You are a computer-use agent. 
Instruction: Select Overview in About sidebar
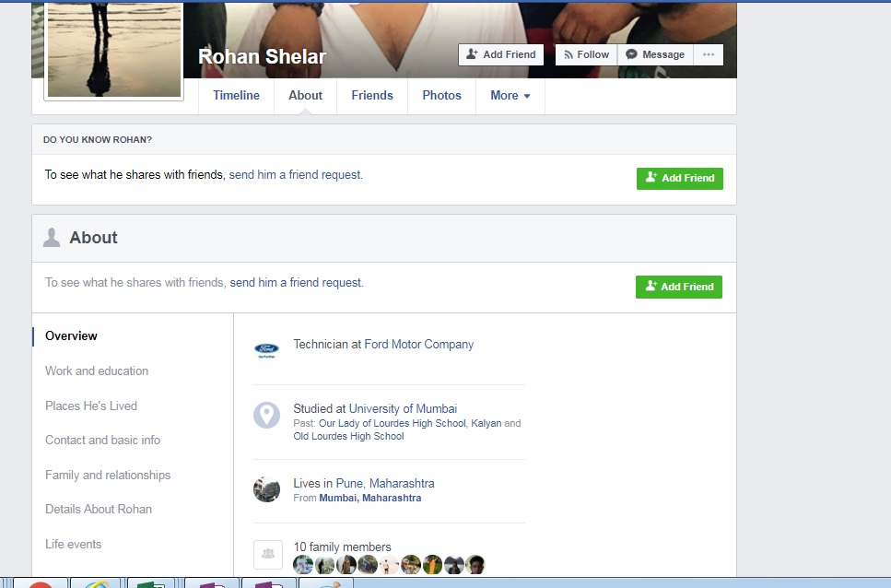[x=71, y=335]
